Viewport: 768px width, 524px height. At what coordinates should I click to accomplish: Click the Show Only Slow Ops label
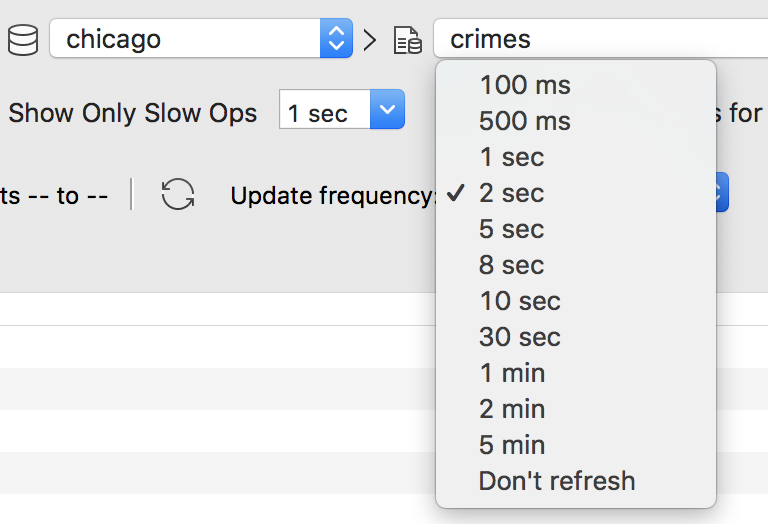133,113
